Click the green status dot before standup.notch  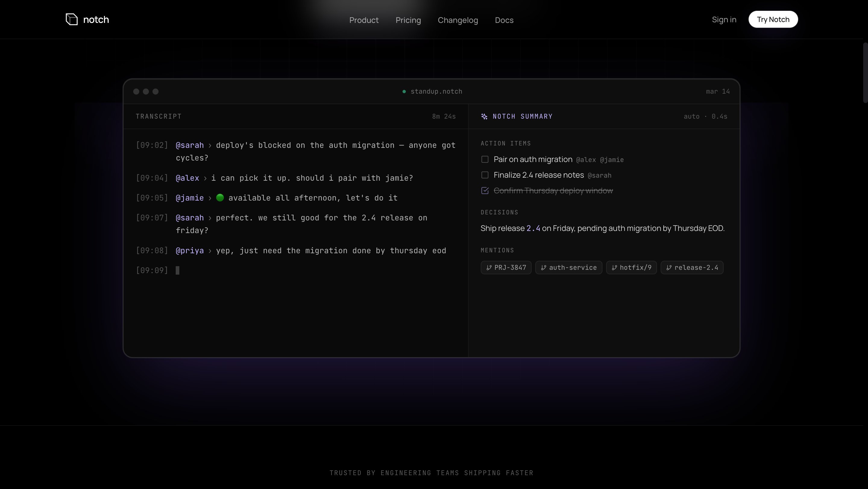[x=404, y=92]
